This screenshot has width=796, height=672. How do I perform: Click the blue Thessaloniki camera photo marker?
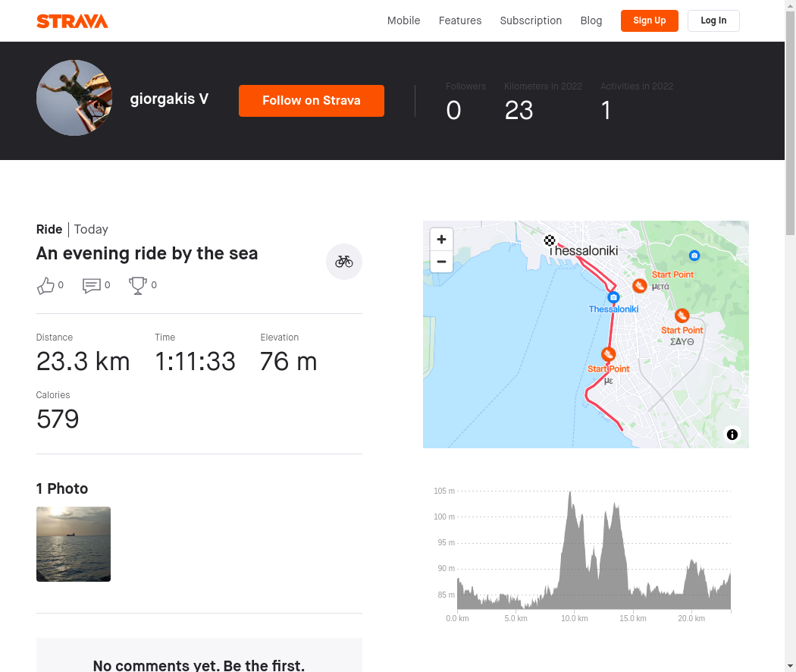click(613, 297)
